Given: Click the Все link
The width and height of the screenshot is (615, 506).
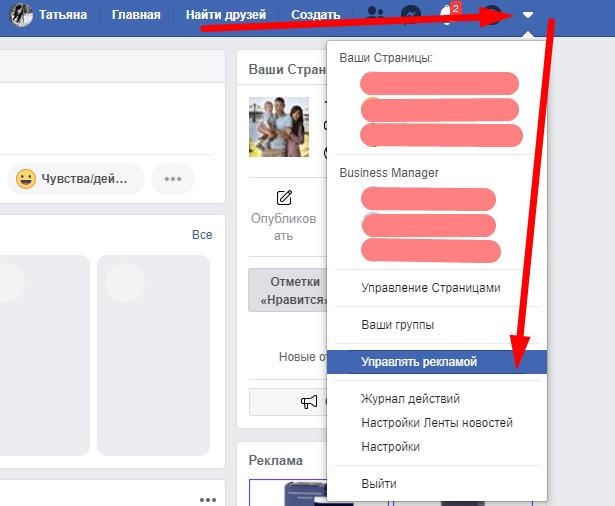Looking at the screenshot, I should (202, 235).
